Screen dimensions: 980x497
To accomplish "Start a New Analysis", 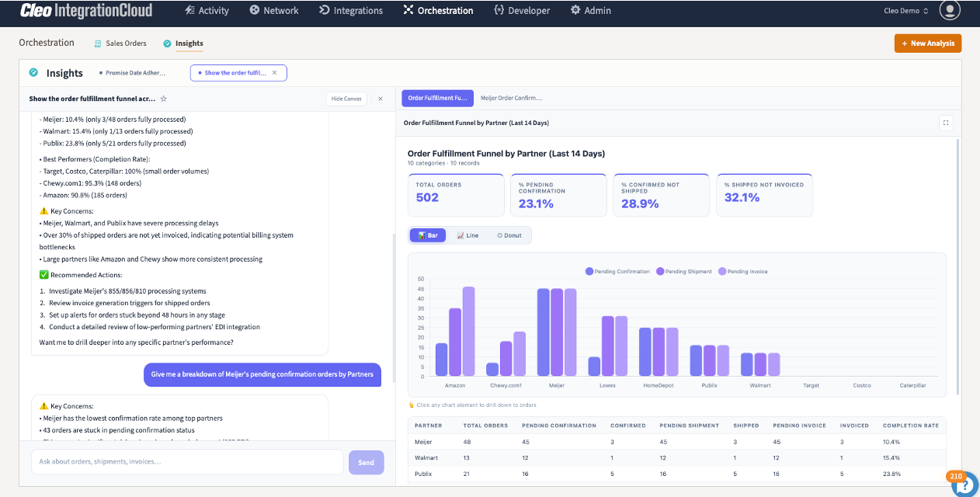I will (x=928, y=43).
